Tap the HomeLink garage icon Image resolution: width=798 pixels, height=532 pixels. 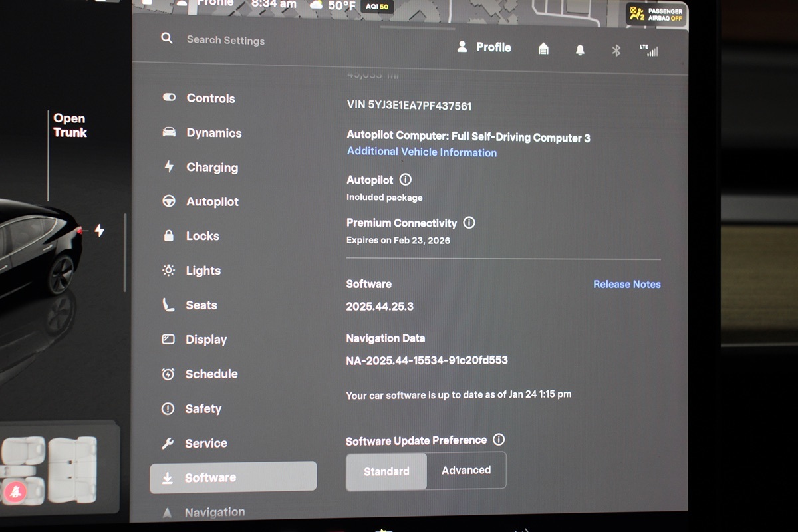(543, 49)
